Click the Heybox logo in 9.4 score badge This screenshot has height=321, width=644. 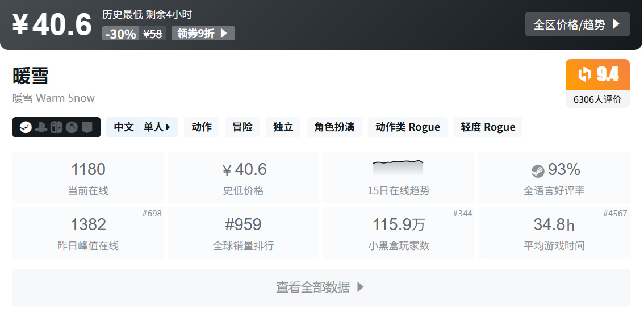click(x=584, y=74)
